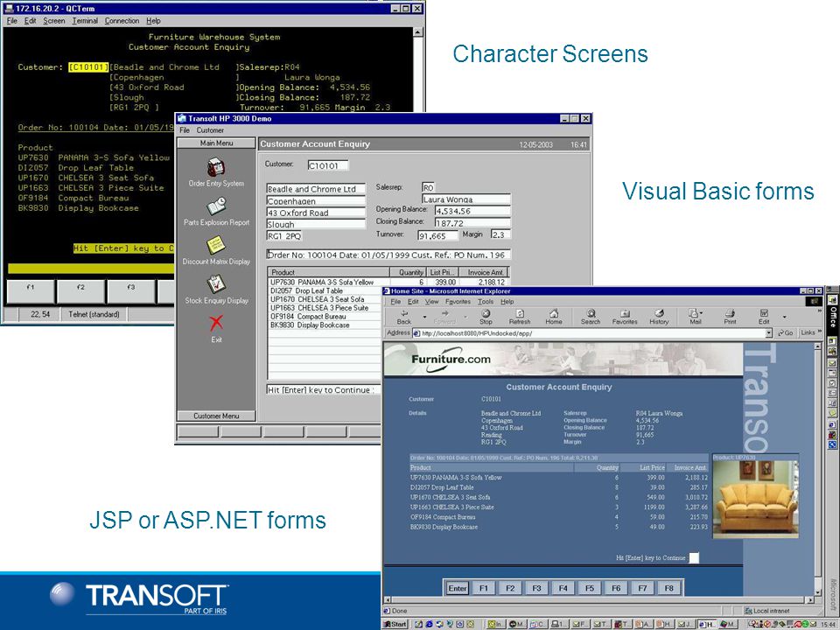Select the UP7630 PANAMA row in the Transoft grid
The image size is (840, 630).
tap(388, 282)
